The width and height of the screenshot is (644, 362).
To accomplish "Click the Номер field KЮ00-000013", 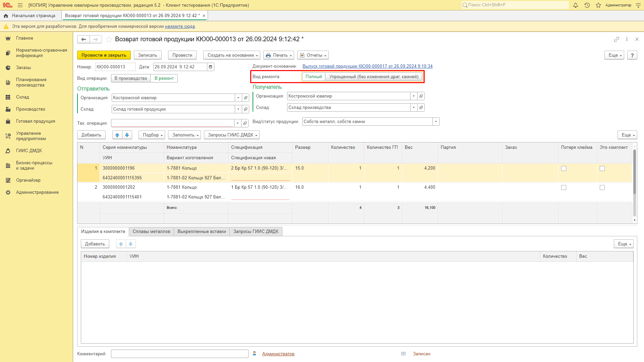I will pyautogui.click(x=115, y=67).
